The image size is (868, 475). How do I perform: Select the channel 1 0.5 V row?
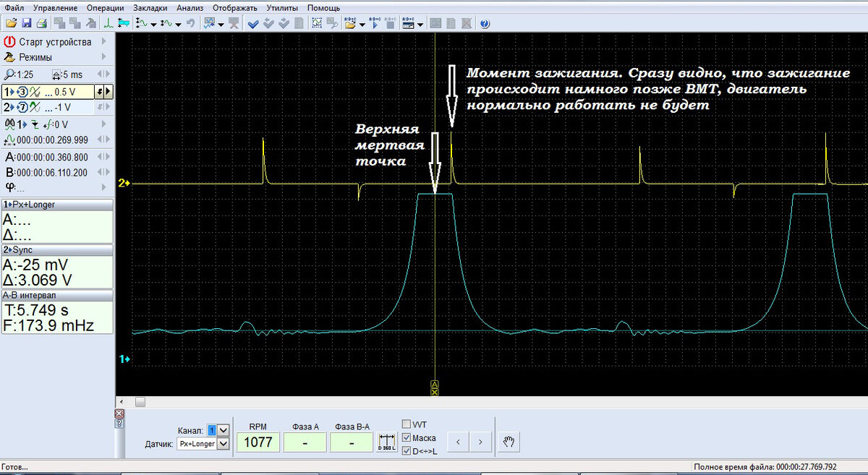[47, 92]
